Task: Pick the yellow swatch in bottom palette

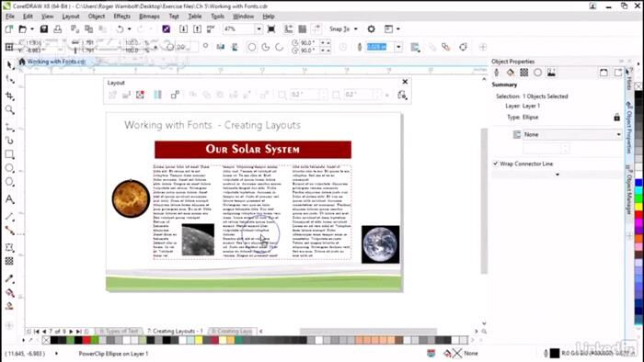Action: tap(199, 340)
